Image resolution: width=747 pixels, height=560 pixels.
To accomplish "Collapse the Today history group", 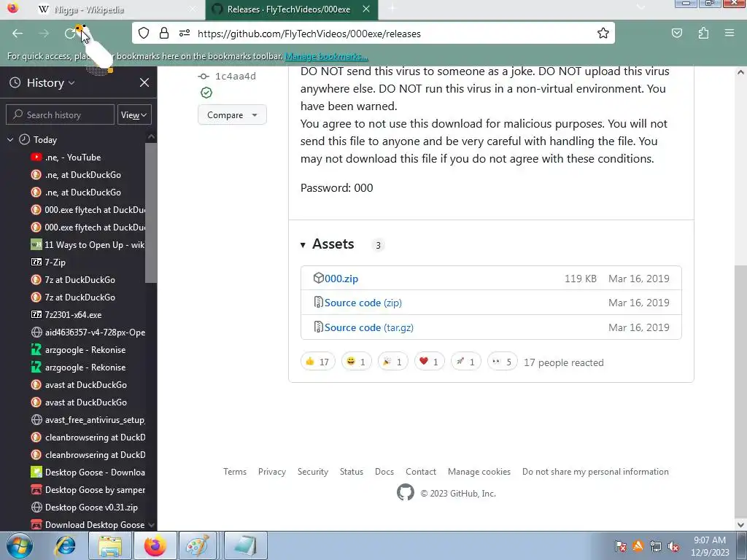I will point(10,140).
